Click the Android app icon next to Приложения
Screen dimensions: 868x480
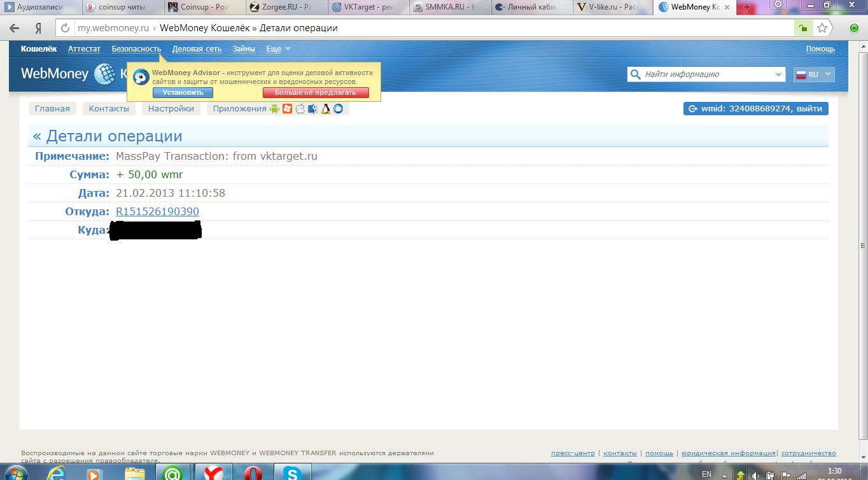(275, 109)
